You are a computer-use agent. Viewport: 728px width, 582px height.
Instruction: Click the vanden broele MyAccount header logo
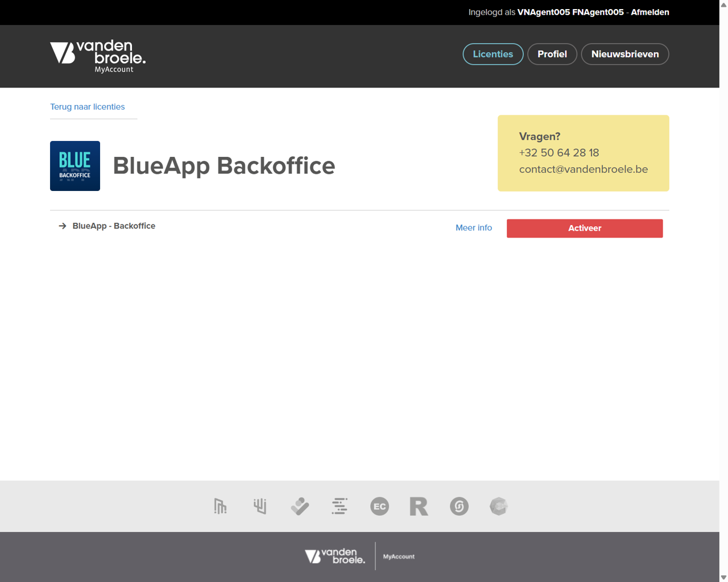pyautogui.click(x=98, y=56)
